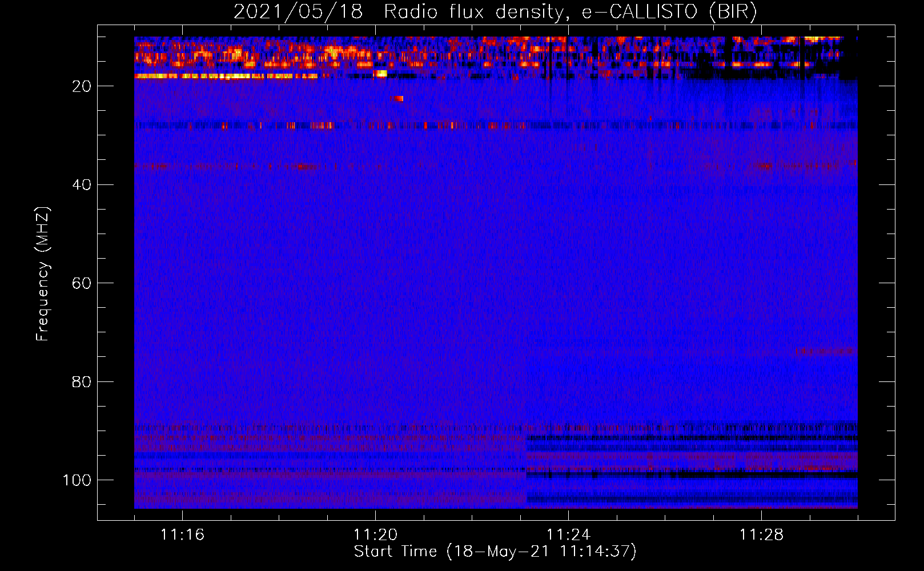The image size is (924, 571).
Task: Click the 80 frequency axis label
Action: 82,381
